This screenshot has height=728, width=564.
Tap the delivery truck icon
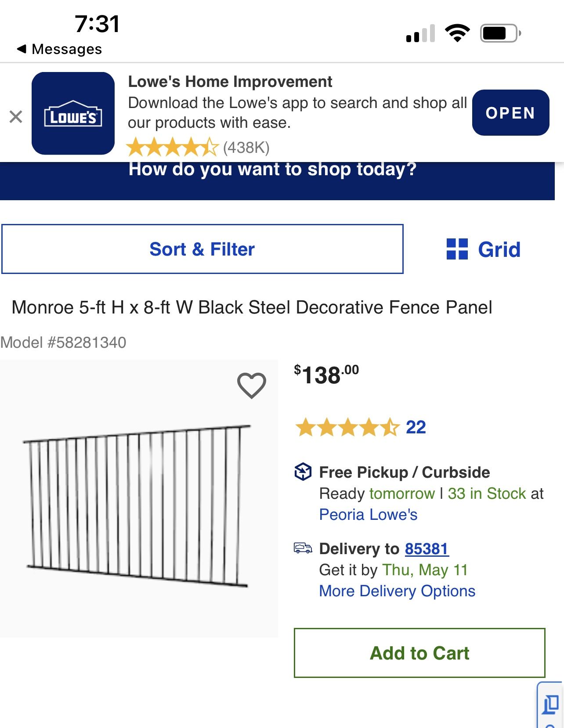coord(303,548)
